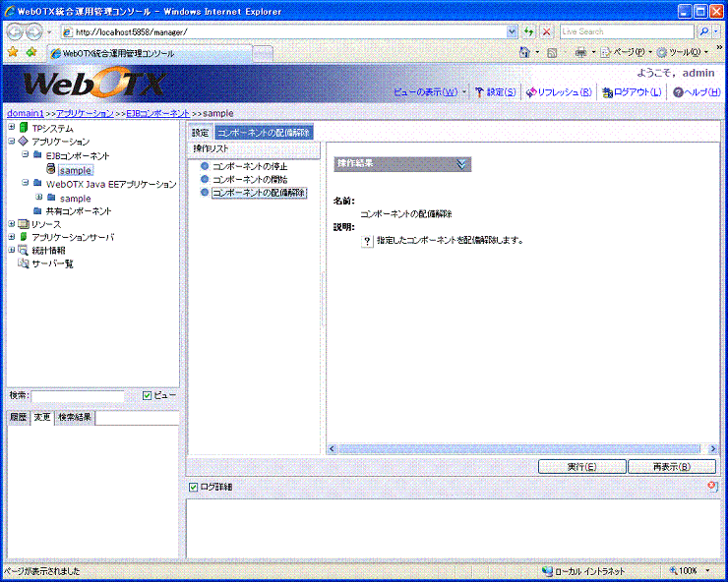Click the sample EJB component icon
Image resolution: width=728 pixels, height=582 pixels.
(50, 170)
